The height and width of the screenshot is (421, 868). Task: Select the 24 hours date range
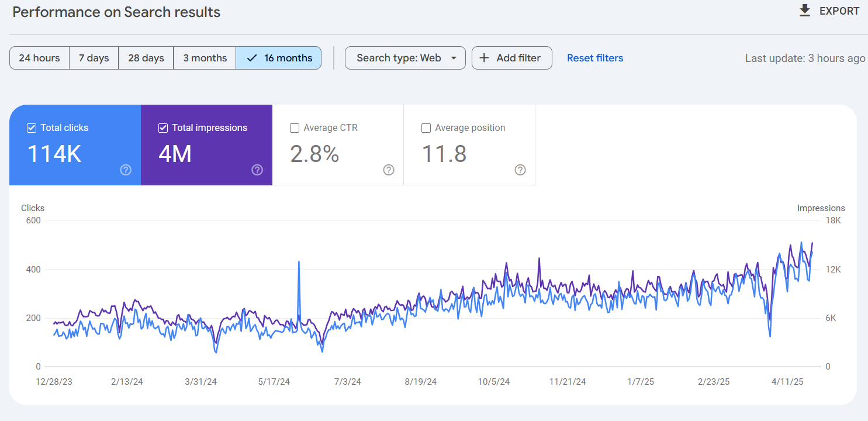pos(39,58)
